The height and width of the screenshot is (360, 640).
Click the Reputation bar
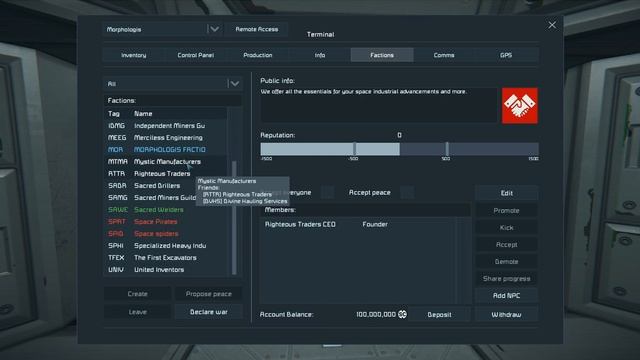400,149
